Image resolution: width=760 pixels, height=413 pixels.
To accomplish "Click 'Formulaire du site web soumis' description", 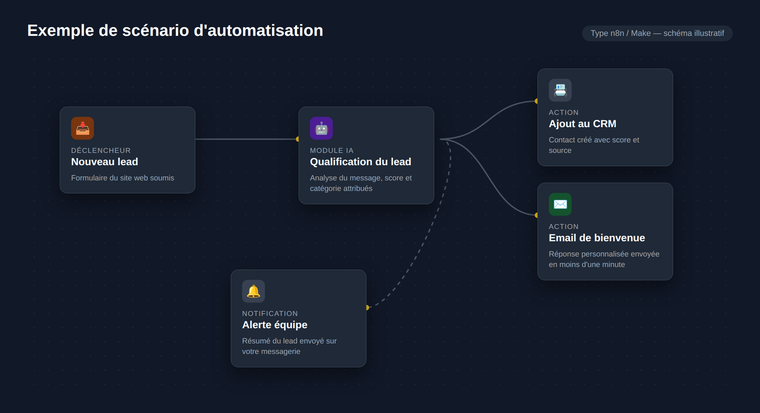I will click(123, 178).
